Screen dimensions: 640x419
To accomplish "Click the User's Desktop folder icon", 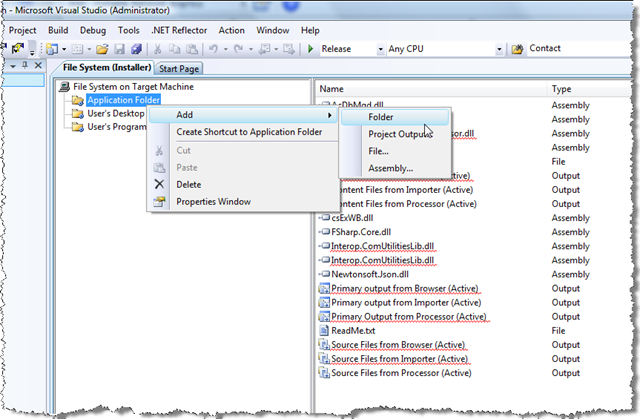I will [x=77, y=113].
